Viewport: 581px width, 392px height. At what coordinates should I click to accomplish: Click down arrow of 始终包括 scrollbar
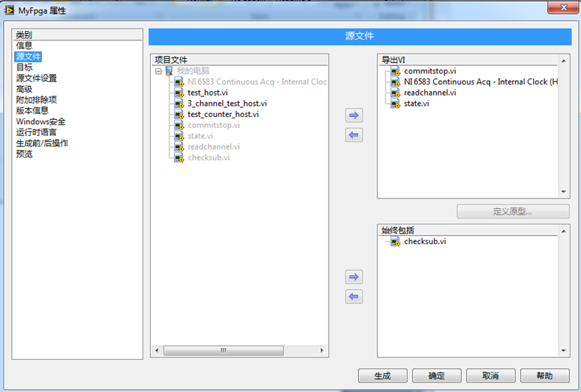pyautogui.click(x=563, y=351)
